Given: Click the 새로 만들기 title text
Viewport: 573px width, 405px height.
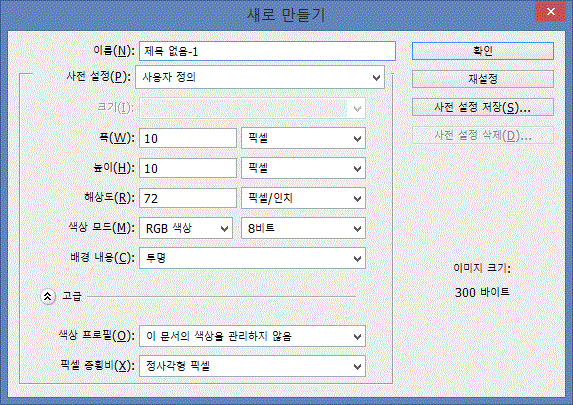Looking at the screenshot, I should coord(286,15).
